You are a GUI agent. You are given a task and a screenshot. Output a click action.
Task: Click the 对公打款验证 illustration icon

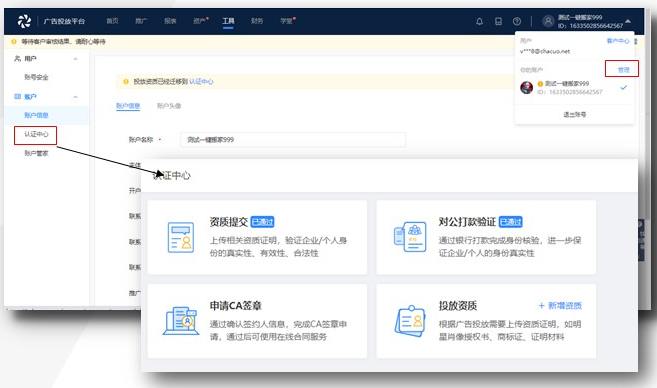(x=410, y=237)
